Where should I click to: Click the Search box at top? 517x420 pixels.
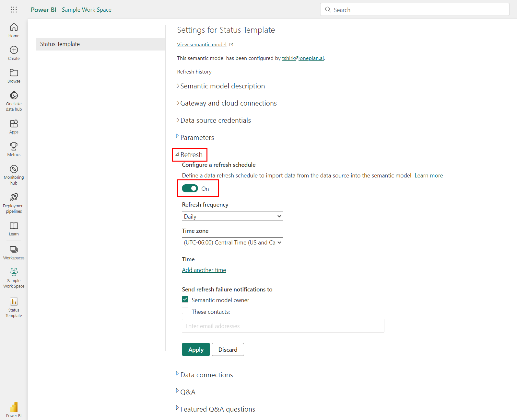tap(415, 10)
